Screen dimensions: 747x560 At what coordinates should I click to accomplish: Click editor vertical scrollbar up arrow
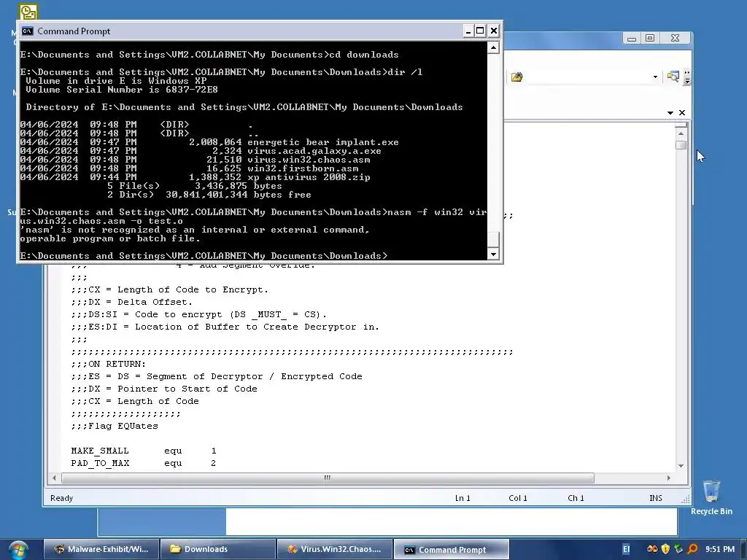[681, 134]
